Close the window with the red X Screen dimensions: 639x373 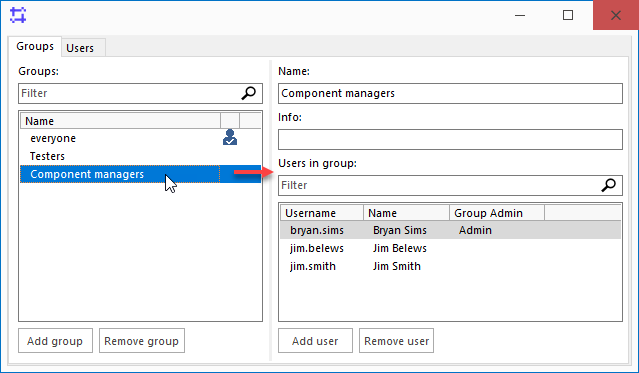[616, 15]
